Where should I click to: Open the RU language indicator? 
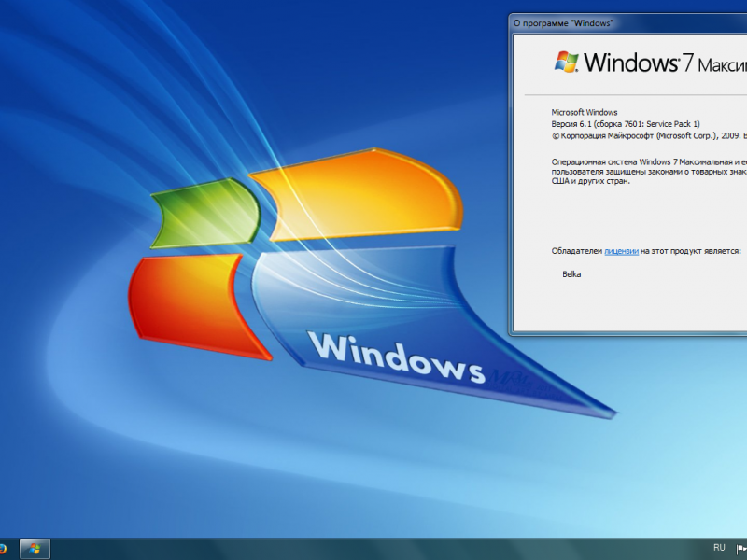point(719,548)
